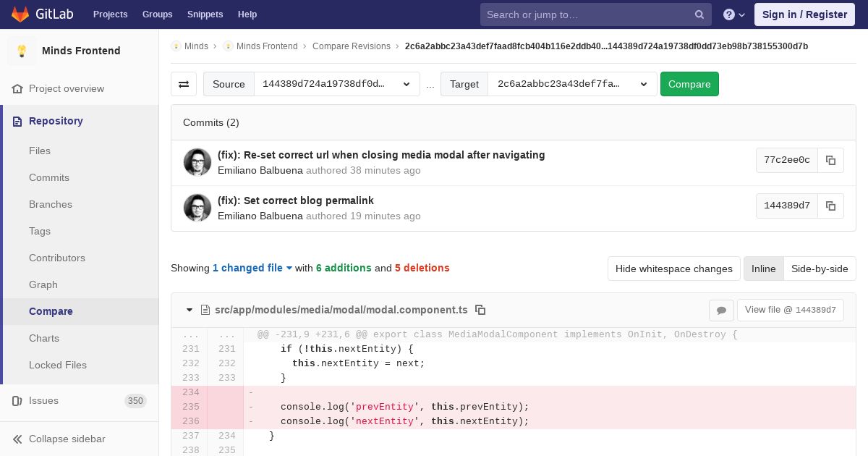
Task: Open the Projects menu in navbar
Action: click(110, 14)
